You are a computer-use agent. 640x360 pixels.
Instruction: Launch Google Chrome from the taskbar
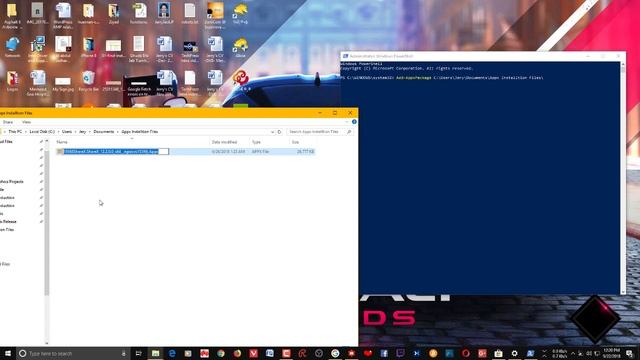point(221,353)
